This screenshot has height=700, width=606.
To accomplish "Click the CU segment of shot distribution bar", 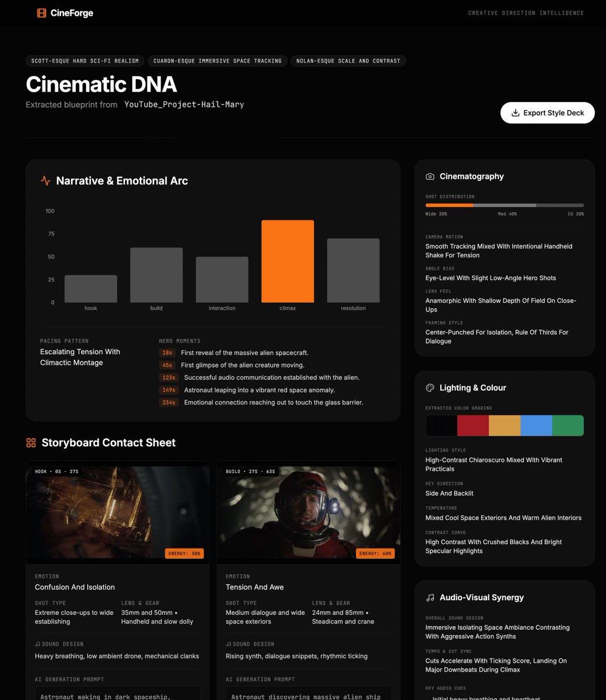I will (x=560, y=205).
